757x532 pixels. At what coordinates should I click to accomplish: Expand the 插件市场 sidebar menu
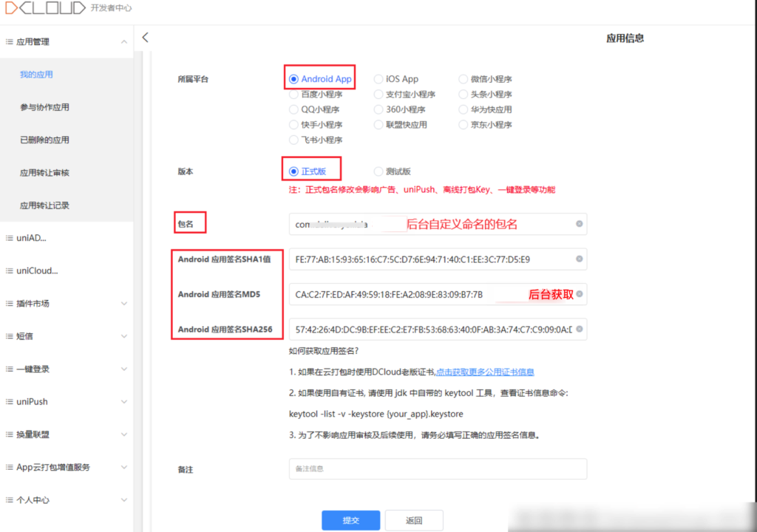click(123, 304)
